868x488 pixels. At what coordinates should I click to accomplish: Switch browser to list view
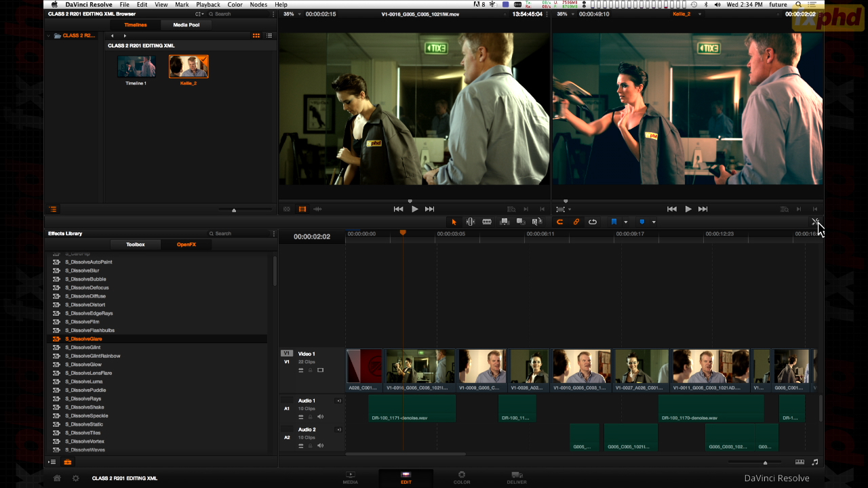tap(269, 35)
